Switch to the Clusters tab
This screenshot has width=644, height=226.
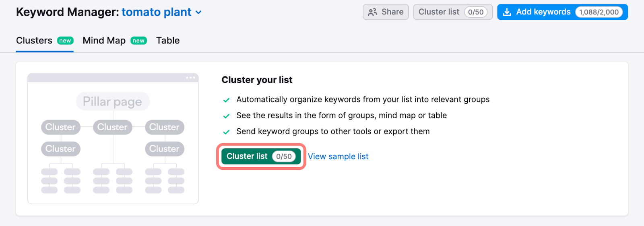pyautogui.click(x=34, y=41)
